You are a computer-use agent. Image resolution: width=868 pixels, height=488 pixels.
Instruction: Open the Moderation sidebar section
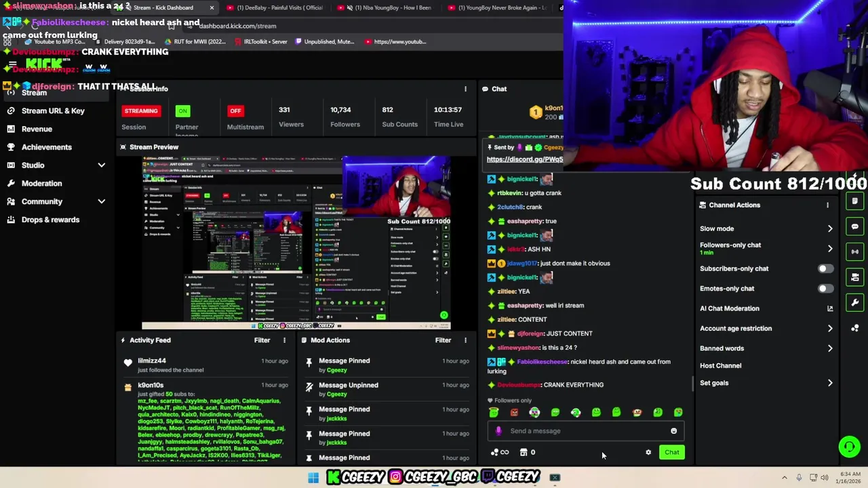(x=41, y=183)
